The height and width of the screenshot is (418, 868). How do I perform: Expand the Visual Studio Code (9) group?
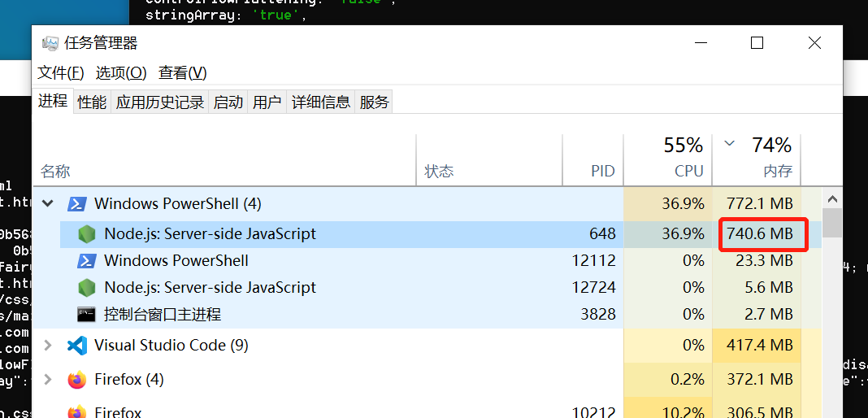click(x=48, y=346)
